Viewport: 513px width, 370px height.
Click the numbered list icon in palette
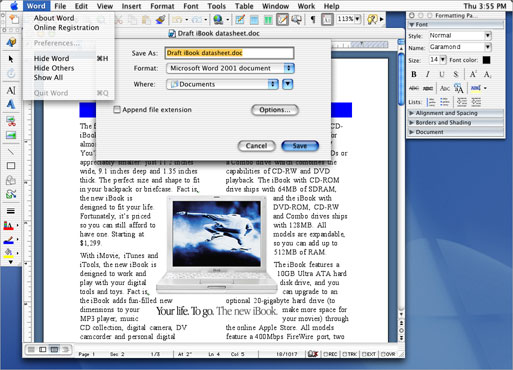[x=431, y=102]
